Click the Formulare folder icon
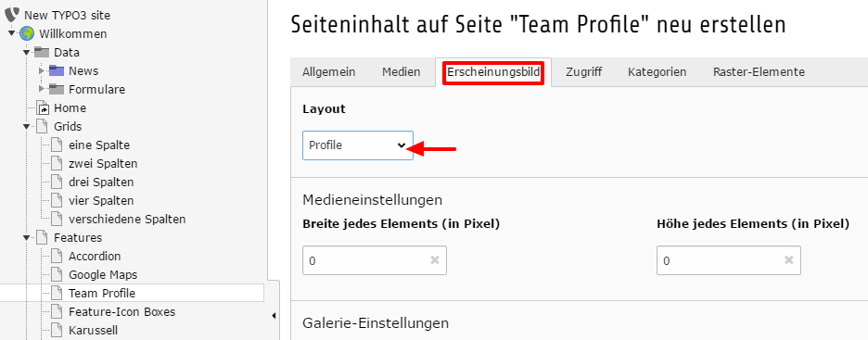 click(x=57, y=89)
